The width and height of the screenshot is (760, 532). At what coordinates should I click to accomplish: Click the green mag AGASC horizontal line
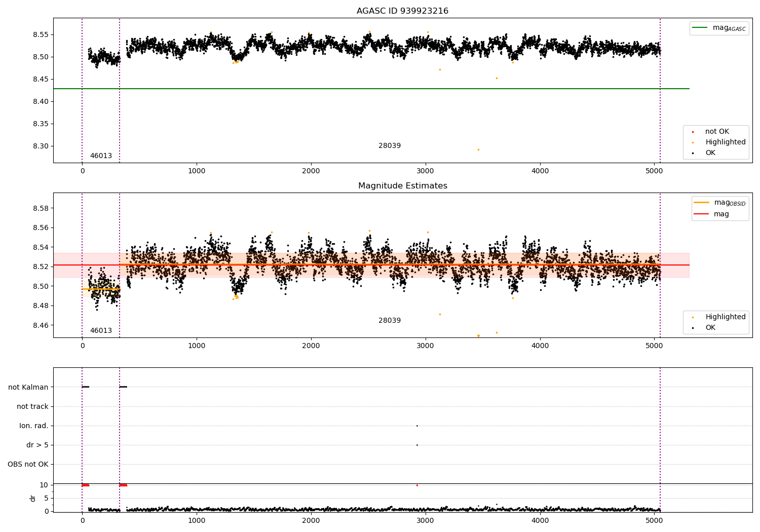pos(371,89)
